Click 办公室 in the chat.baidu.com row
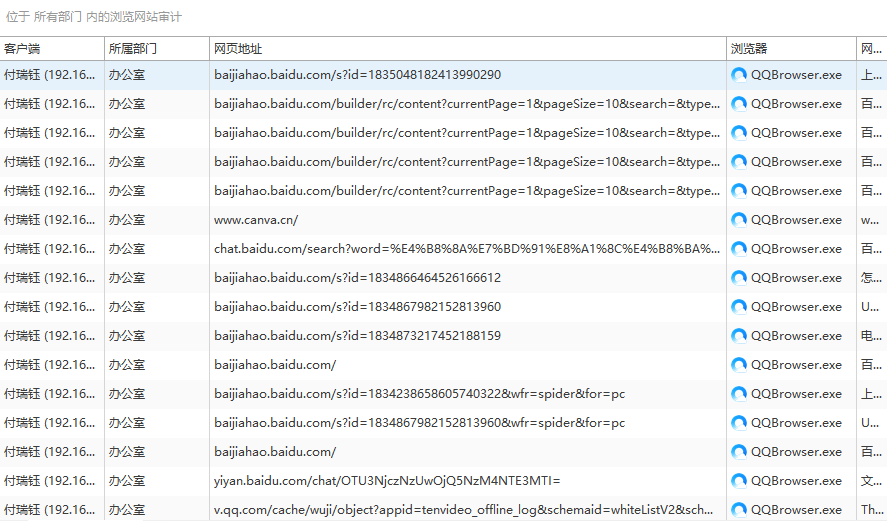Viewport: 887px width, 521px height. (x=127, y=249)
